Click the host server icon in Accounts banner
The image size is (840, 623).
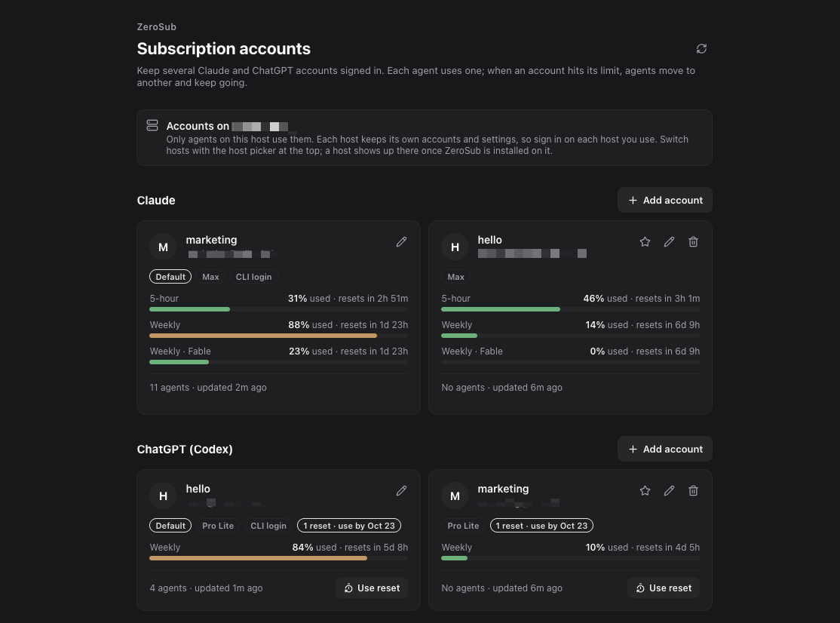pos(152,125)
